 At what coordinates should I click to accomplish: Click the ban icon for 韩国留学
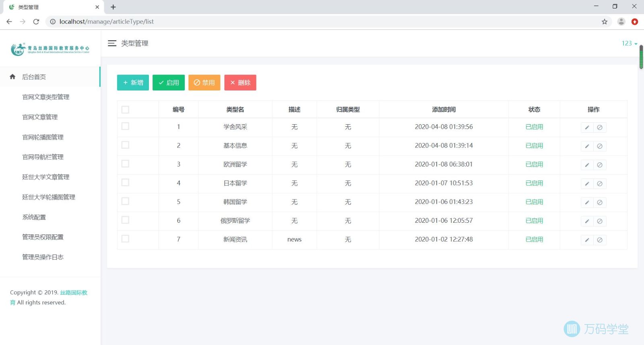point(600,202)
